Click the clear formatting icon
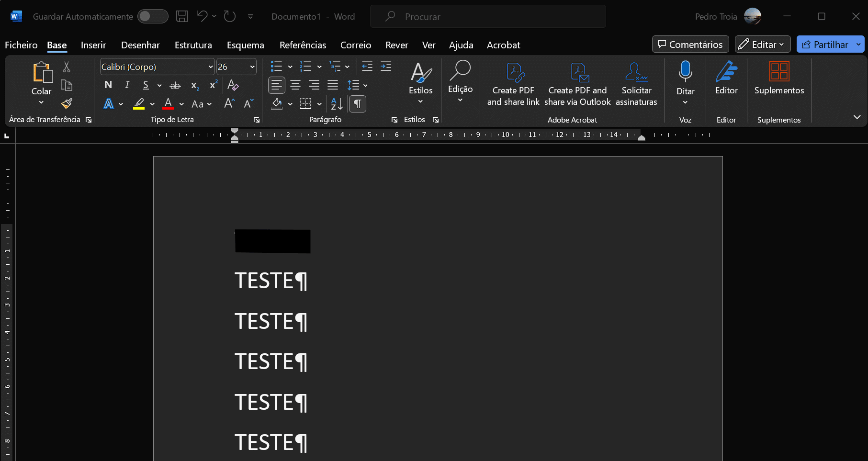Image resolution: width=868 pixels, height=461 pixels. (x=233, y=85)
